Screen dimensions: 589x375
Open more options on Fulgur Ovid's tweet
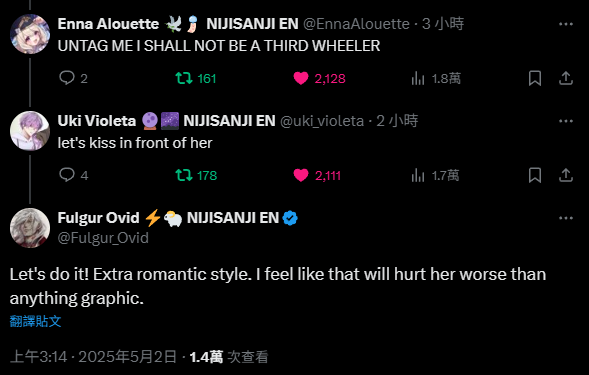(566, 218)
